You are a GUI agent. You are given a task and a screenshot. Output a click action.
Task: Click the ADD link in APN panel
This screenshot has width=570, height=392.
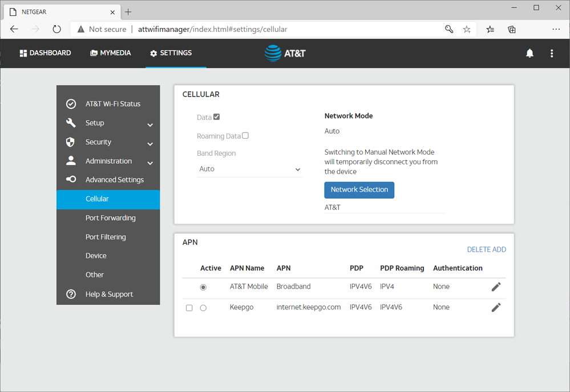tap(499, 249)
